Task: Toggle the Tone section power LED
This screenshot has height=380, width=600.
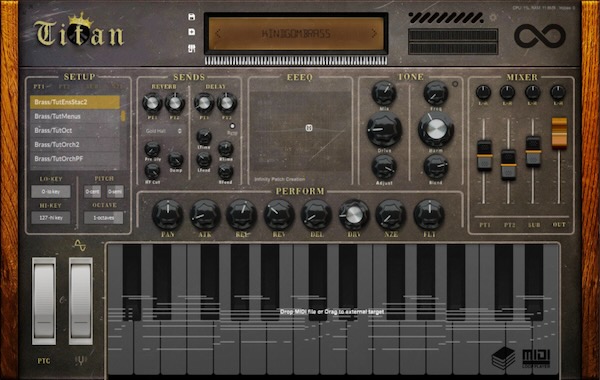Action: click(x=455, y=84)
